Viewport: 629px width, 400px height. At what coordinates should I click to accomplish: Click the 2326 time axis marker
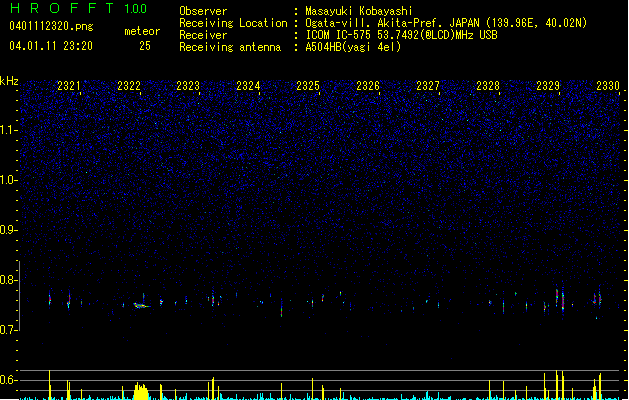(x=368, y=86)
